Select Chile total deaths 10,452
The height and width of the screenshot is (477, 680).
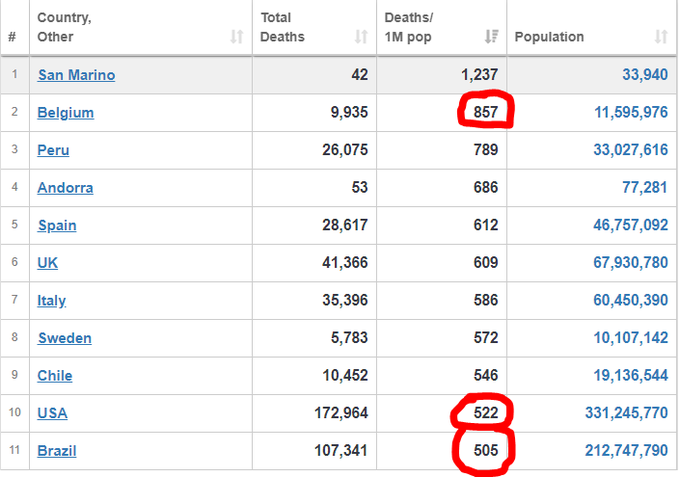[345, 375]
